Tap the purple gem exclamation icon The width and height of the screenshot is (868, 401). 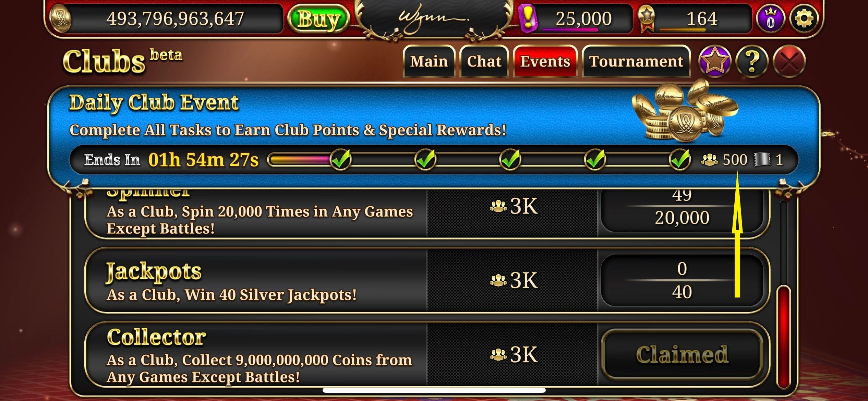[527, 19]
